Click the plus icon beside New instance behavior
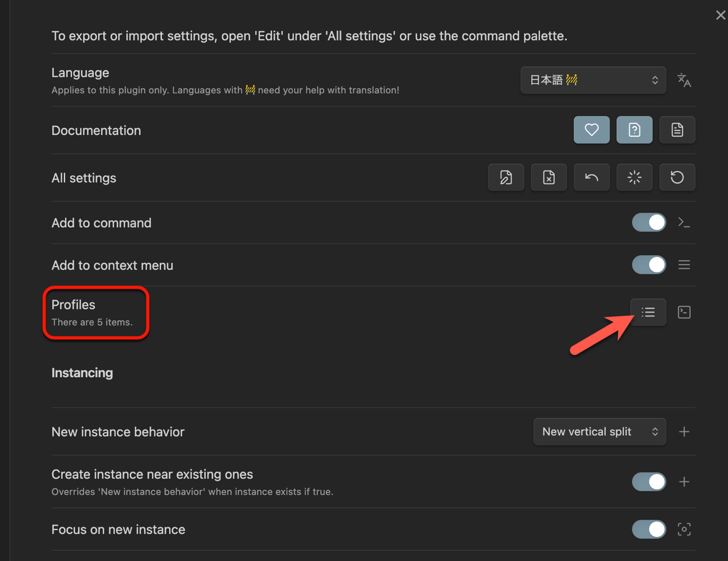The height and width of the screenshot is (561, 728). click(x=684, y=432)
